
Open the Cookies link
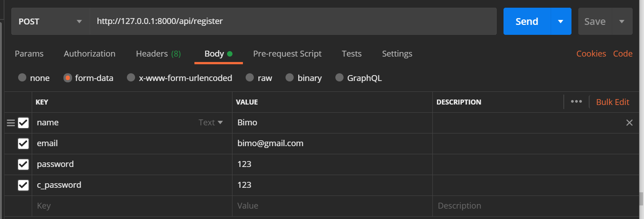tap(591, 54)
